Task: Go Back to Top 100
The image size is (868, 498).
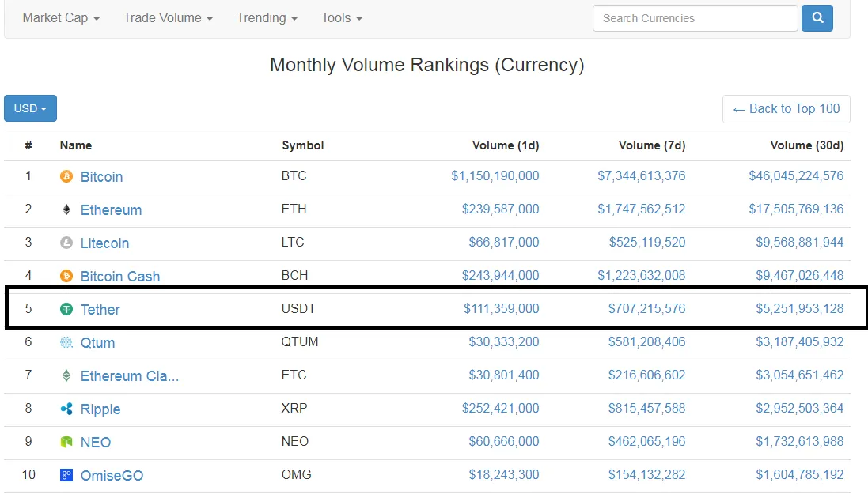Action: tap(786, 109)
